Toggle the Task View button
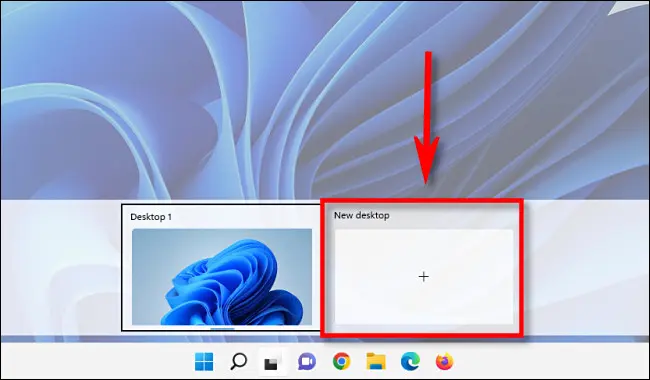The width and height of the screenshot is (650, 380). pos(272,362)
